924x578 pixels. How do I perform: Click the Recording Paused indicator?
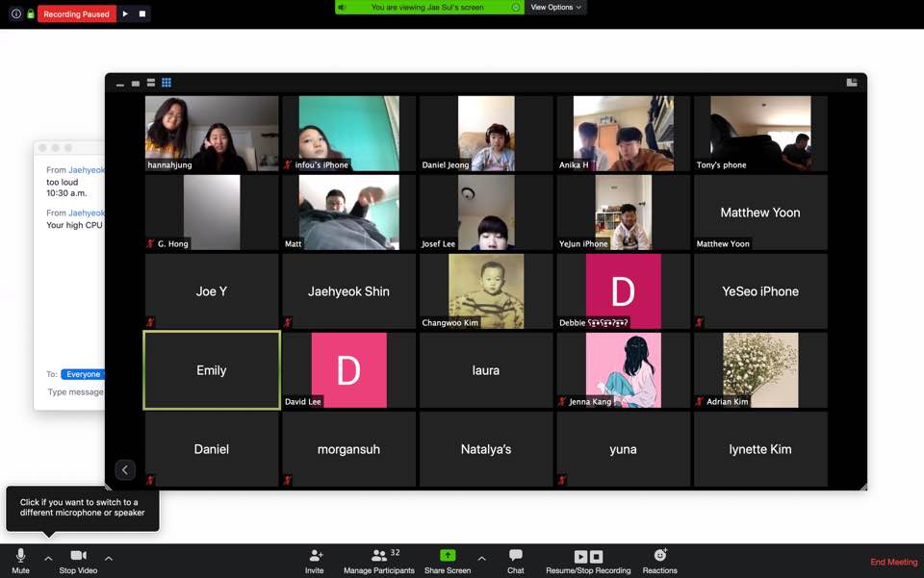(77, 14)
